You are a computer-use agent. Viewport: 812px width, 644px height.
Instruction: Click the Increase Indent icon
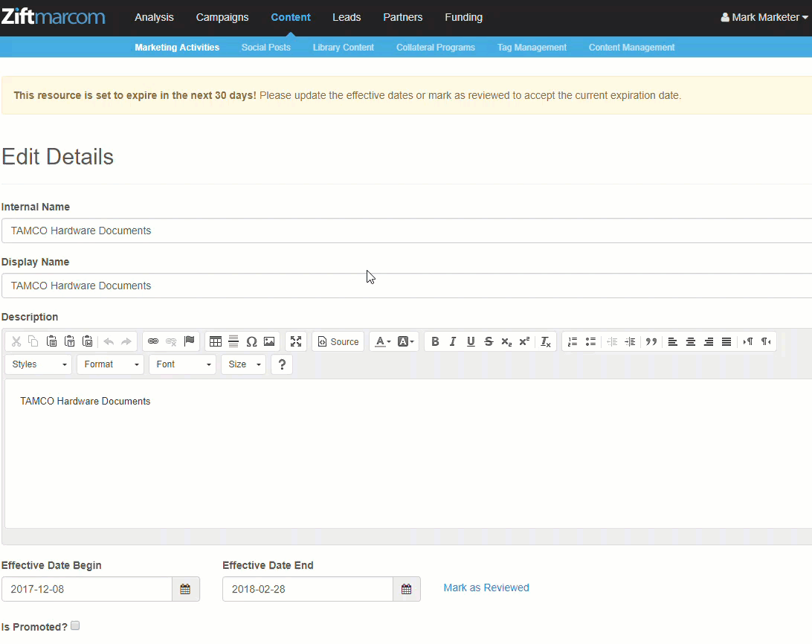[x=630, y=341]
